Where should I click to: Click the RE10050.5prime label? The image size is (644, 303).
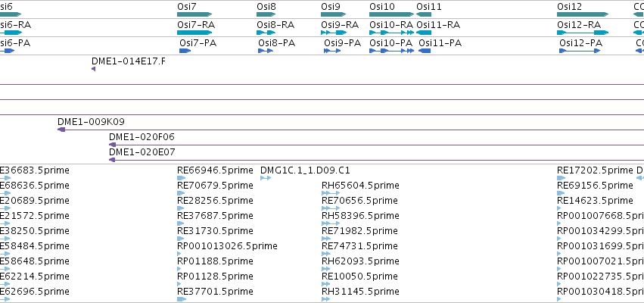coord(359,276)
